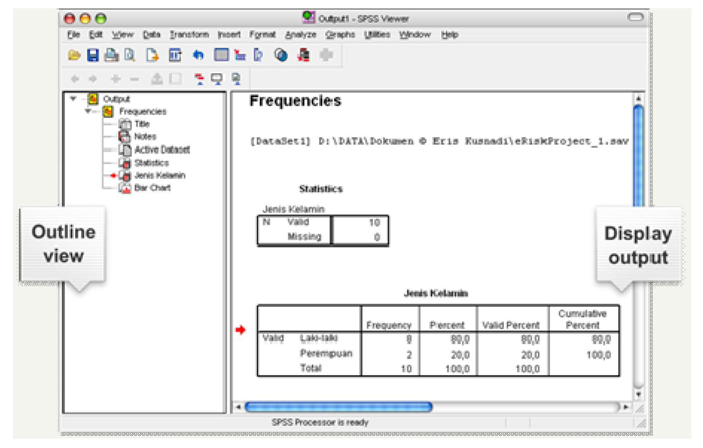Viewport: 703px width, 448px height.
Task: Open the Analyze menu
Action: pyautogui.click(x=300, y=35)
